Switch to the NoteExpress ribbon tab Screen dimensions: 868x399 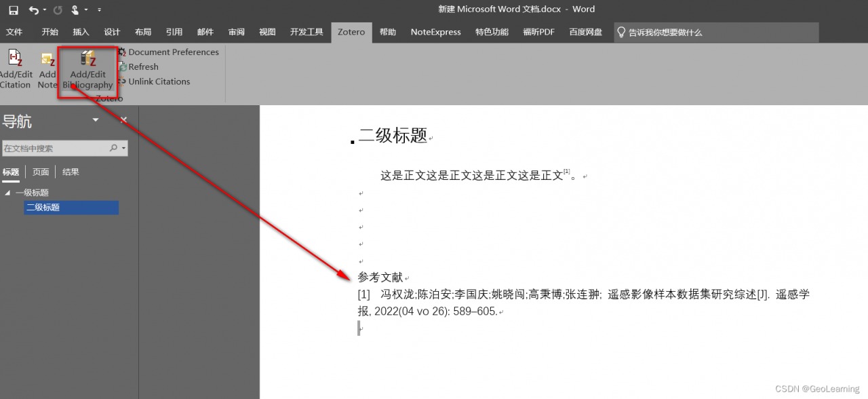[x=435, y=31]
